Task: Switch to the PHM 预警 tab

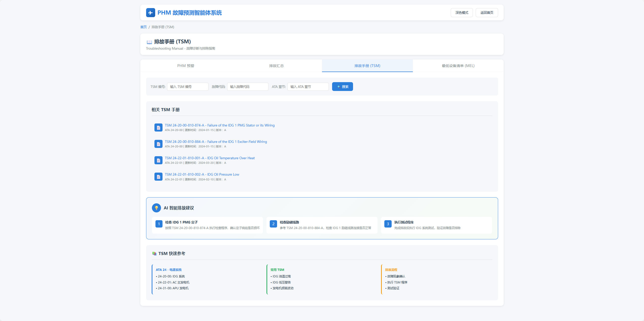Action: coord(186,66)
